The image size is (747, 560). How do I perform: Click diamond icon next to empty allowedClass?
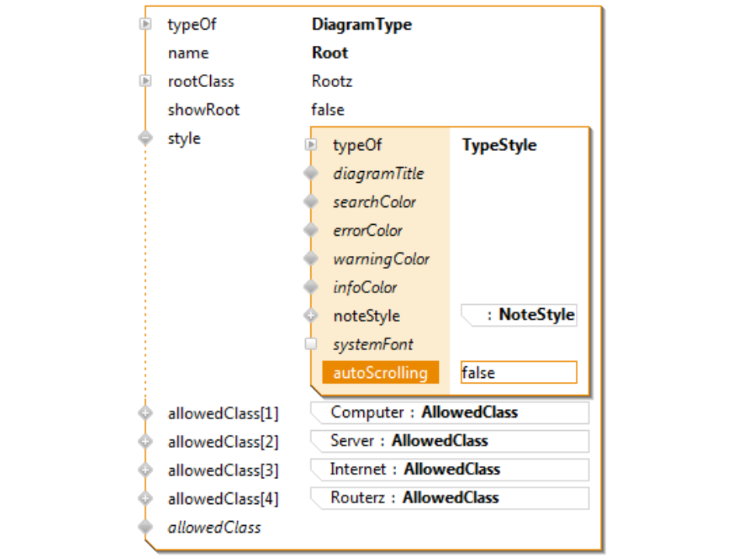click(145, 527)
